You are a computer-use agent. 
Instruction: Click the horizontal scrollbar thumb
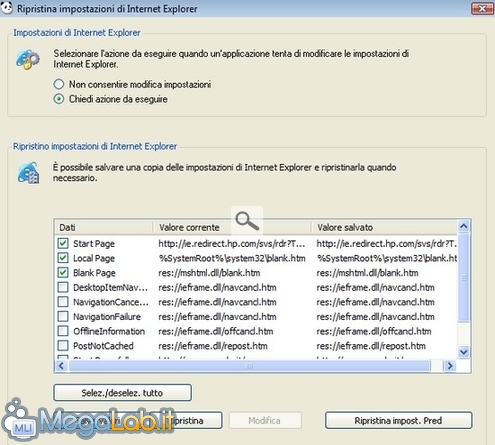coord(249,366)
